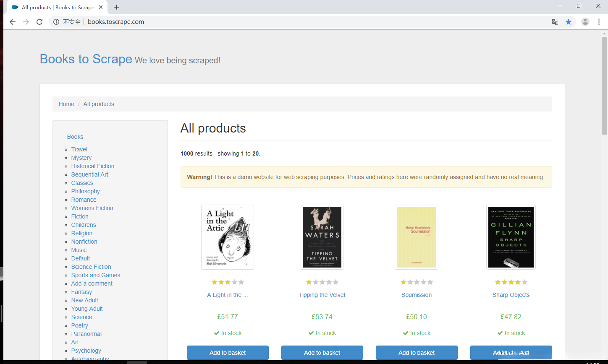Open the Fantasy category

point(81,292)
